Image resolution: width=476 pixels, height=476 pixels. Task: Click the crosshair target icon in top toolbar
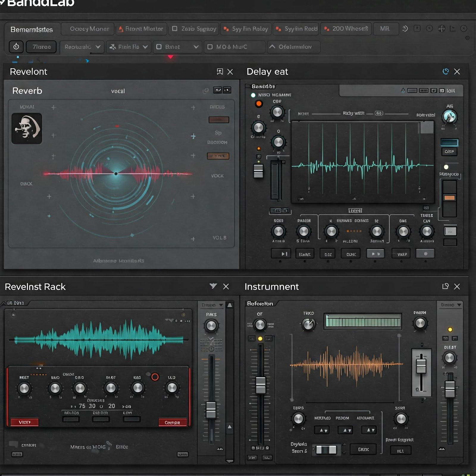pyautogui.click(x=442, y=29)
